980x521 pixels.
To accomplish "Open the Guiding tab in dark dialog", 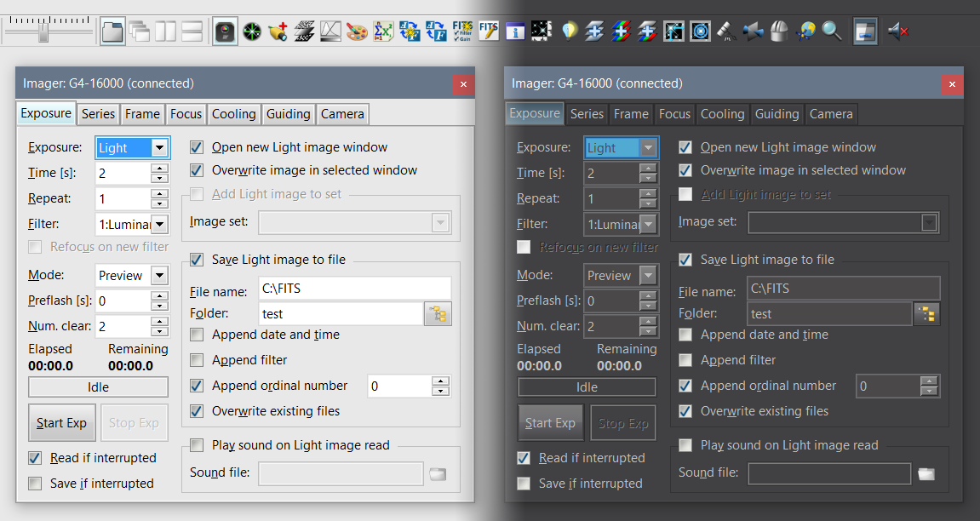I will point(777,114).
